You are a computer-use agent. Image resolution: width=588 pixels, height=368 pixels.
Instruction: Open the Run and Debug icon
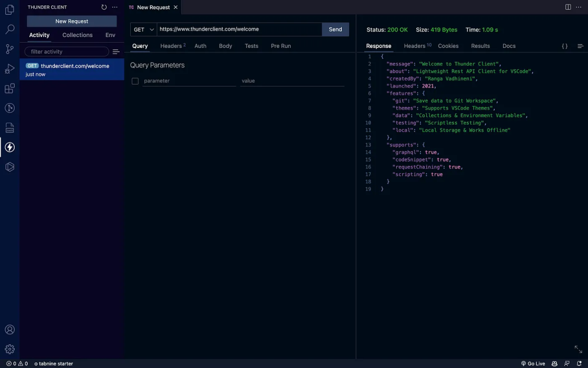(9, 69)
